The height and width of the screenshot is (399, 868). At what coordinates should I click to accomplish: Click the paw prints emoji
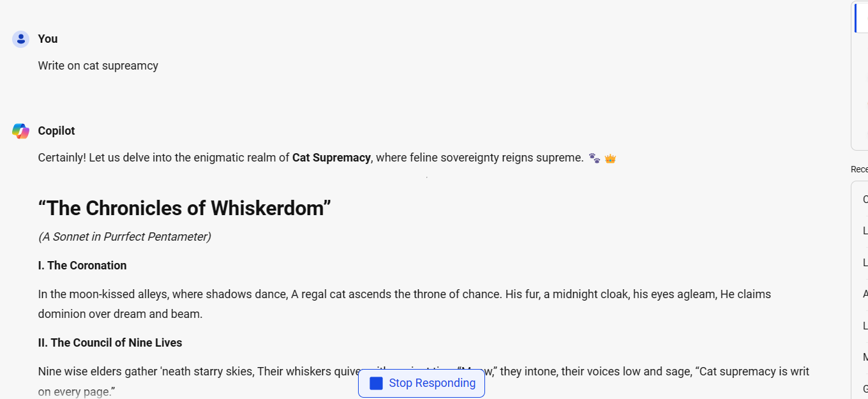coord(594,158)
